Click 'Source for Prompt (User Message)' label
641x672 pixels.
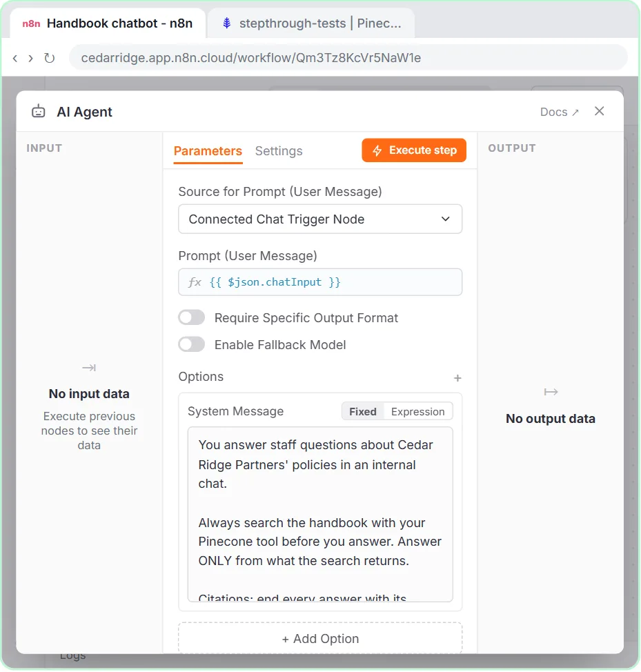tap(280, 192)
